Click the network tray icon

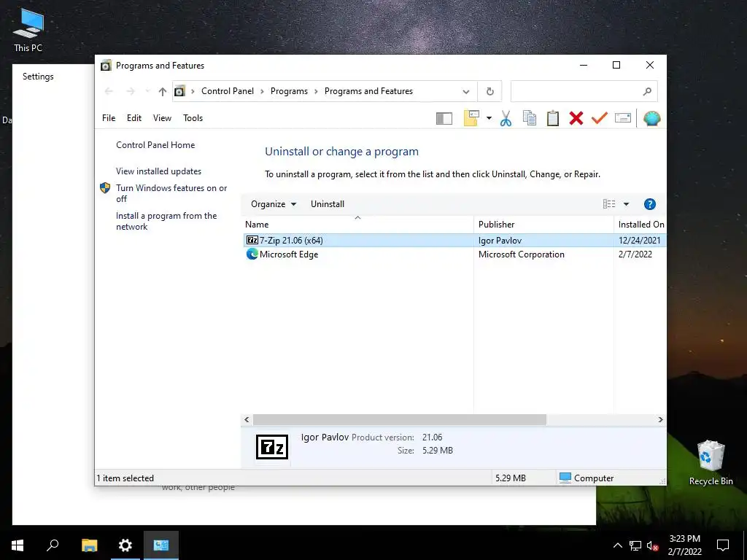(x=635, y=545)
